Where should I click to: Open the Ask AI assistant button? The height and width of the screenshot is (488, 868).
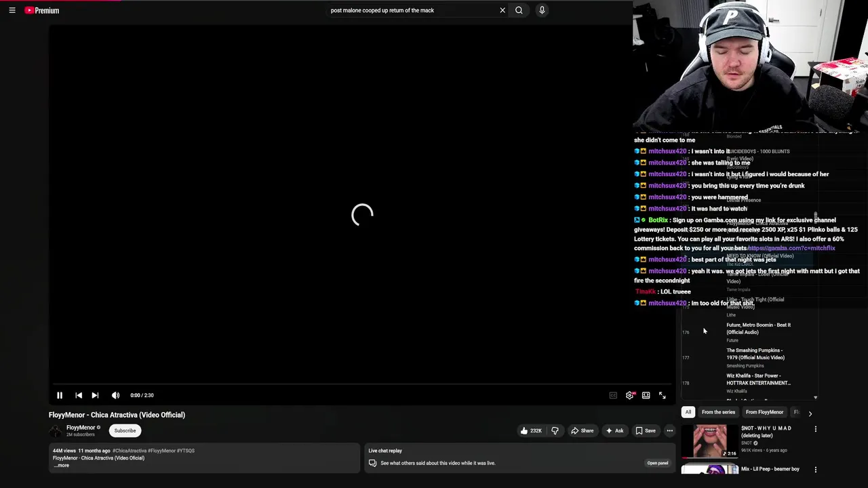coord(614,430)
